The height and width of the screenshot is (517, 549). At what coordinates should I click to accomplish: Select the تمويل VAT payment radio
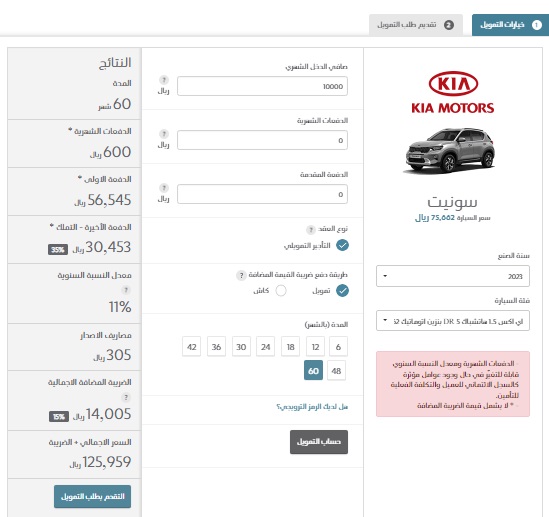coord(342,291)
